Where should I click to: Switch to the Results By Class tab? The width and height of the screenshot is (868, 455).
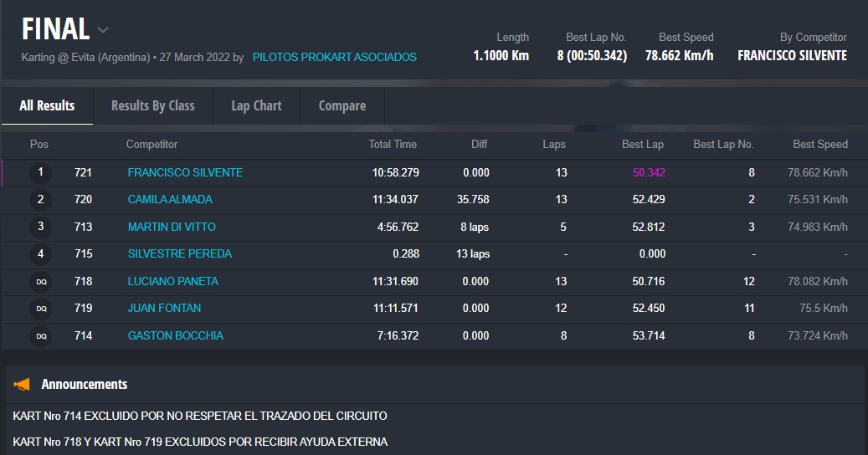point(152,106)
